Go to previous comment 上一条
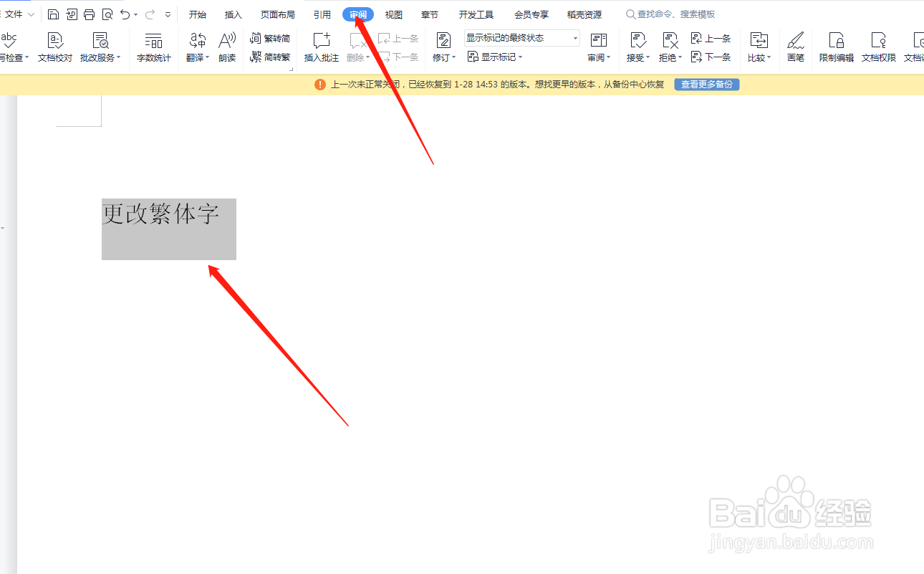 [398, 38]
